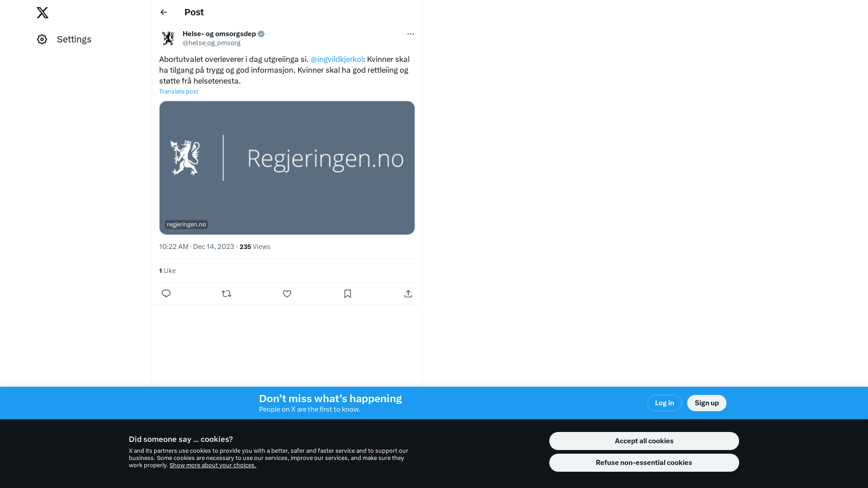Screen dimensions: 868x488
Task: Accept all cookies
Action: (644, 441)
